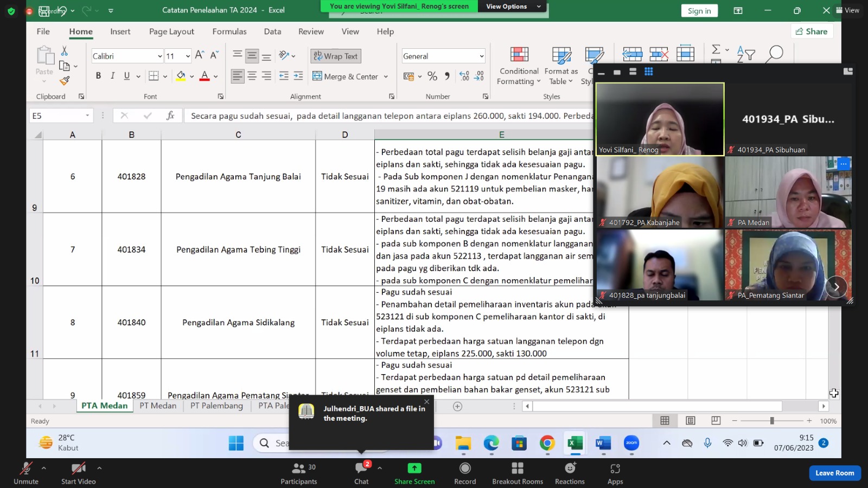868x488 pixels.
Task: Open the Formulas ribbon tab
Action: click(229, 31)
